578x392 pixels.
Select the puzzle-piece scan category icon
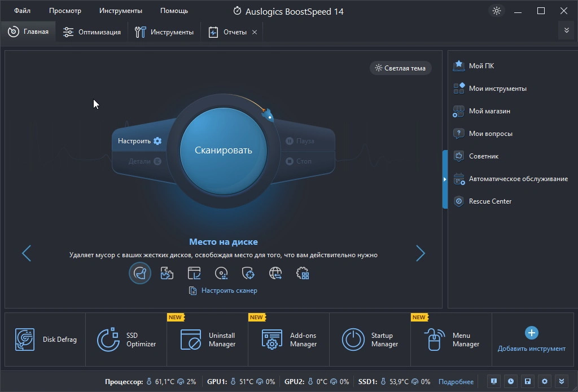tap(167, 274)
